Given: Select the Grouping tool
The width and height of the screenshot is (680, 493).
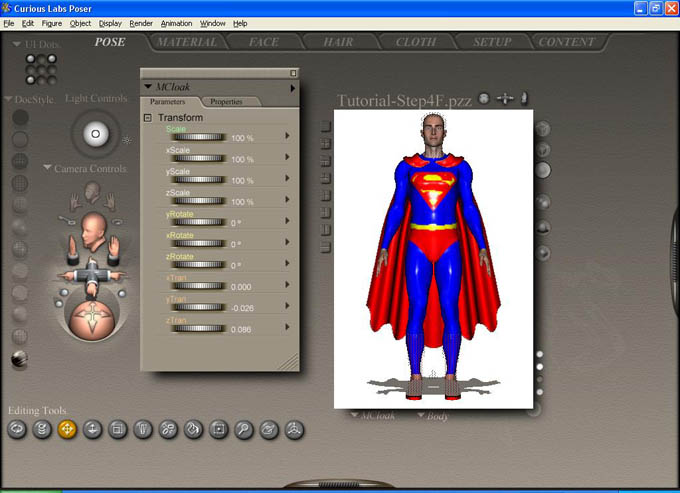Looking at the screenshot, I should (x=219, y=429).
